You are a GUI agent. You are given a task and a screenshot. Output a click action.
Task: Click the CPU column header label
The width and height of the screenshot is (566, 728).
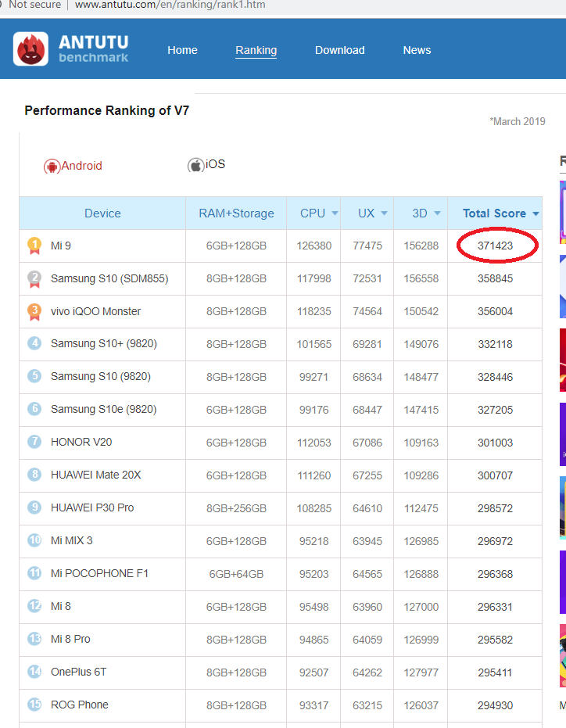[x=313, y=213]
